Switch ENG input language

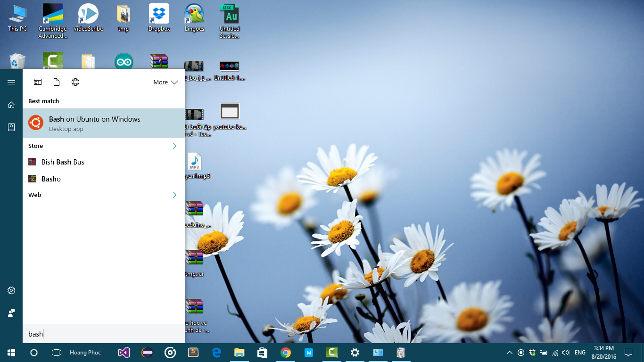(580, 353)
